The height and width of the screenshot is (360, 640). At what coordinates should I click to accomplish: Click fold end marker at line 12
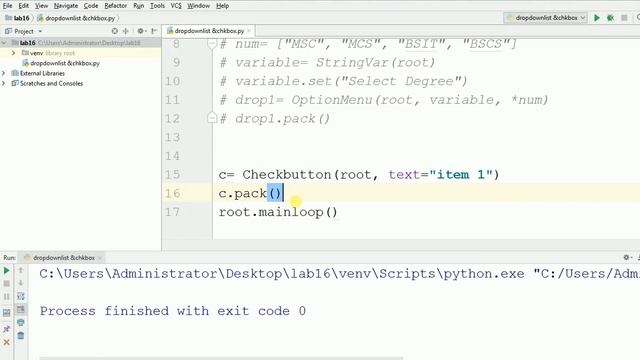pyautogui.click(x=211, y=118)
